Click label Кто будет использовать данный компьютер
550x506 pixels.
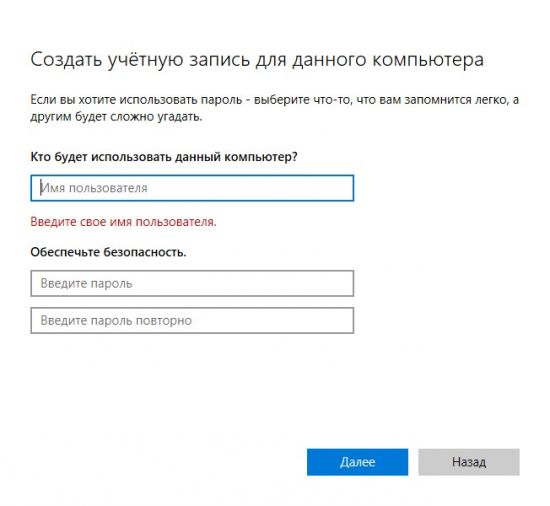coord(164,156)
